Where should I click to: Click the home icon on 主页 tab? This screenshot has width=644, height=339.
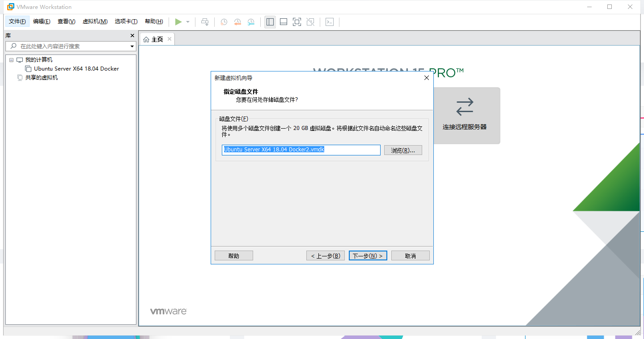coord(146,39)
